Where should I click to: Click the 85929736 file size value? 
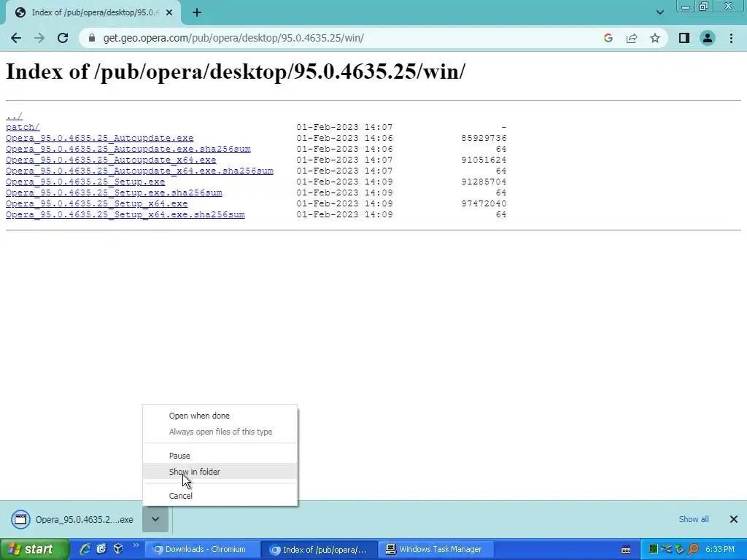pyautogui.click(x=484, y=138)
